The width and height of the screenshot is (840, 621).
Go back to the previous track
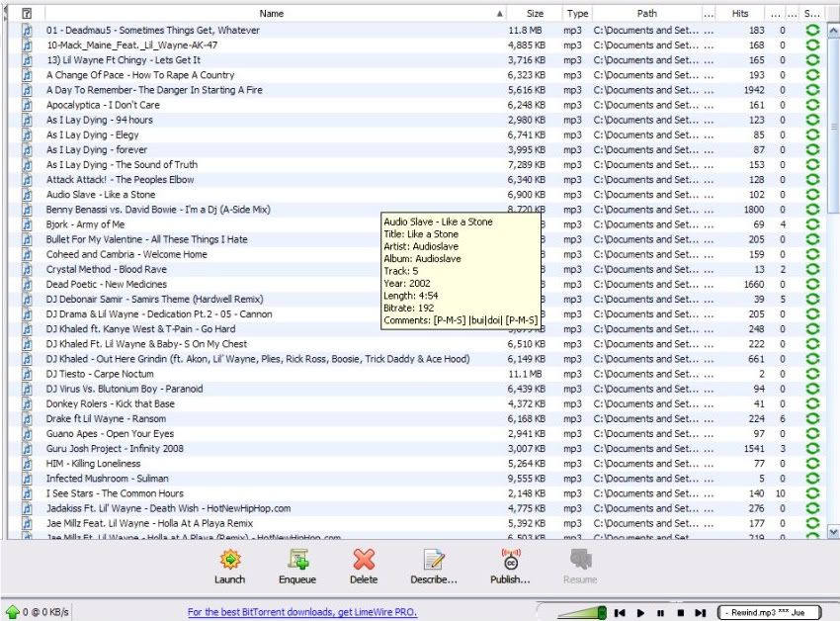(621, 613)
